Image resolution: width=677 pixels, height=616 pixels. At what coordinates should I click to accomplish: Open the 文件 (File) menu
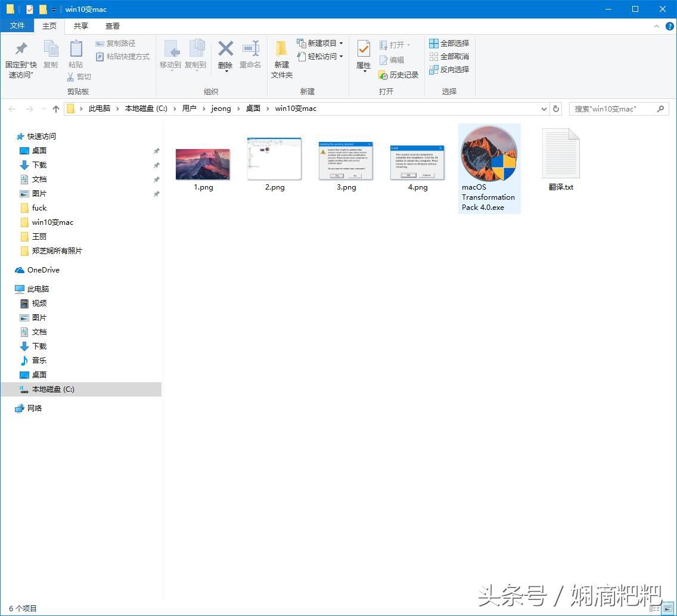(x=18, y=26)
